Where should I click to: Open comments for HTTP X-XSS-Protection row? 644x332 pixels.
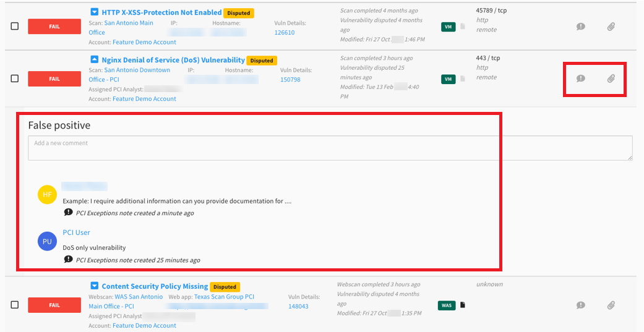(580, 27)
